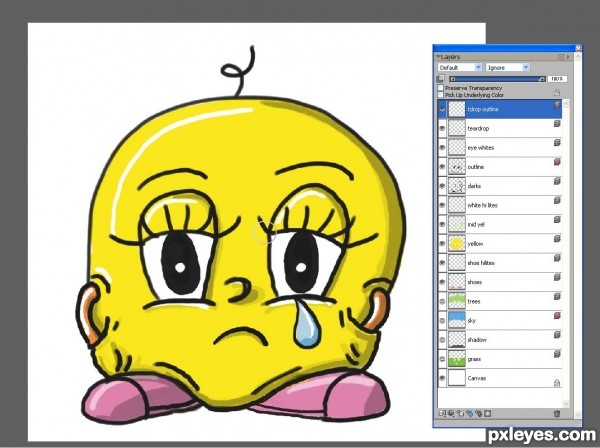Select the sky layer thumbnail
600x448 pixels.
457,321
